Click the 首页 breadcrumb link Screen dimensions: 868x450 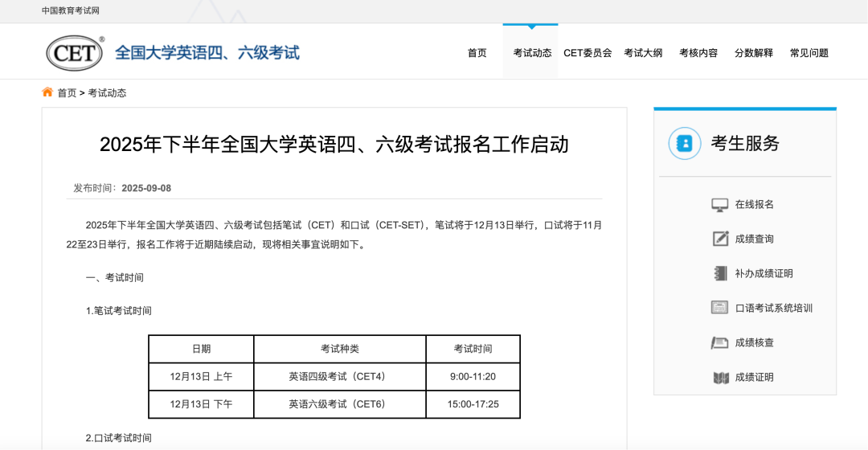tap(67, 92)
